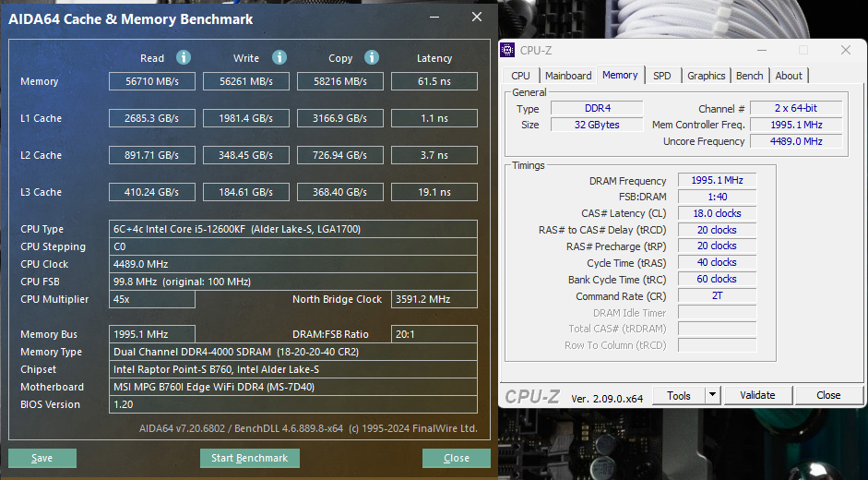The height and width of the screenshot is (480, 868).
Task: Click the L1 Cache Write value 1981.4 GB/s
Action: coord(245,118)
